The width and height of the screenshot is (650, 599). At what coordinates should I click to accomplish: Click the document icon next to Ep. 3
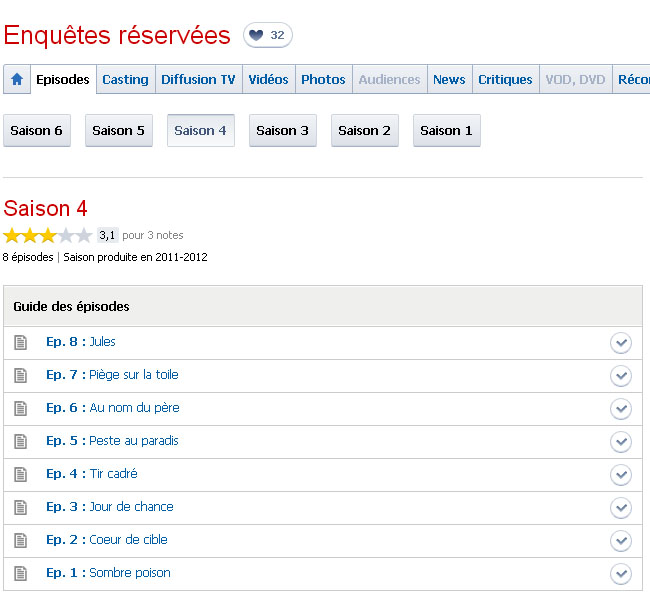click(21, 507)
